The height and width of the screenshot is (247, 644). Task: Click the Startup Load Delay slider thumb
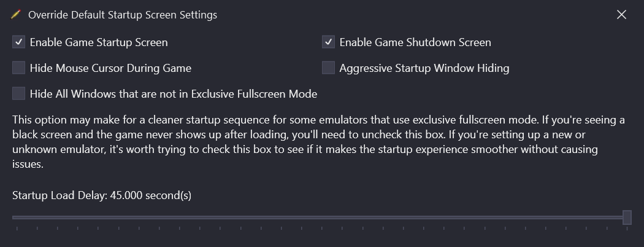[627, 218]
